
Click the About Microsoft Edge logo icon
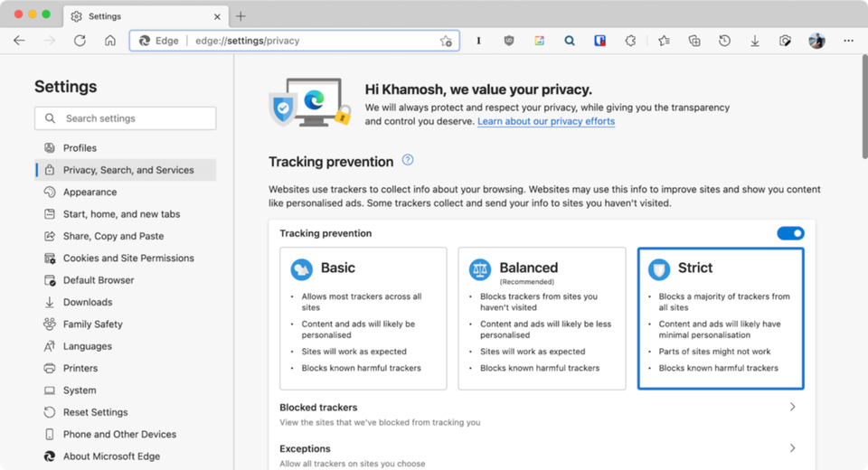50,456
